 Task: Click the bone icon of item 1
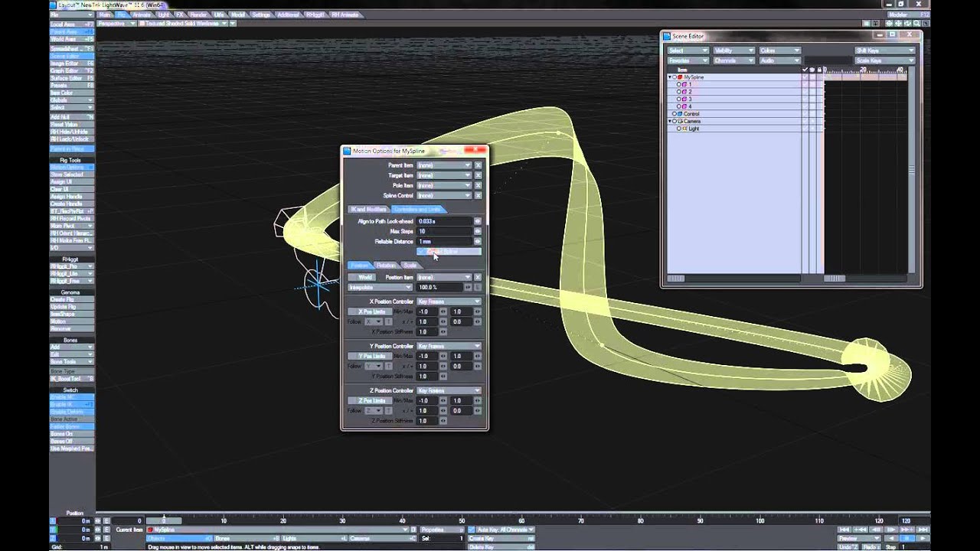click(684, 84)
